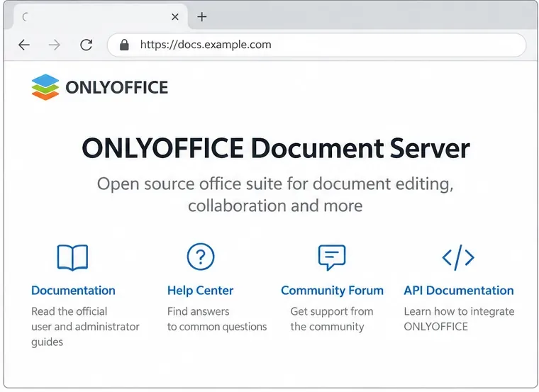Click the browser forward arrow
The height and width of the screenshot is (392, 539).
pos(55,45)
